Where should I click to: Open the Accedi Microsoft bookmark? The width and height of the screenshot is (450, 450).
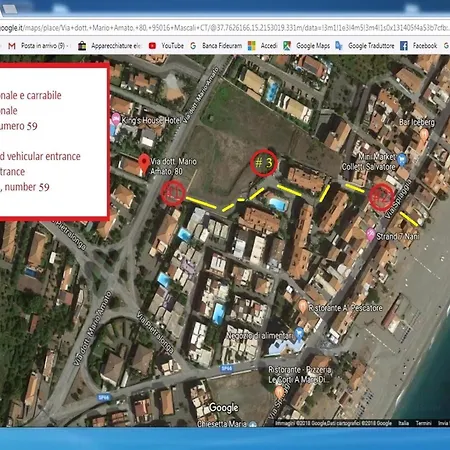point(263,46)
